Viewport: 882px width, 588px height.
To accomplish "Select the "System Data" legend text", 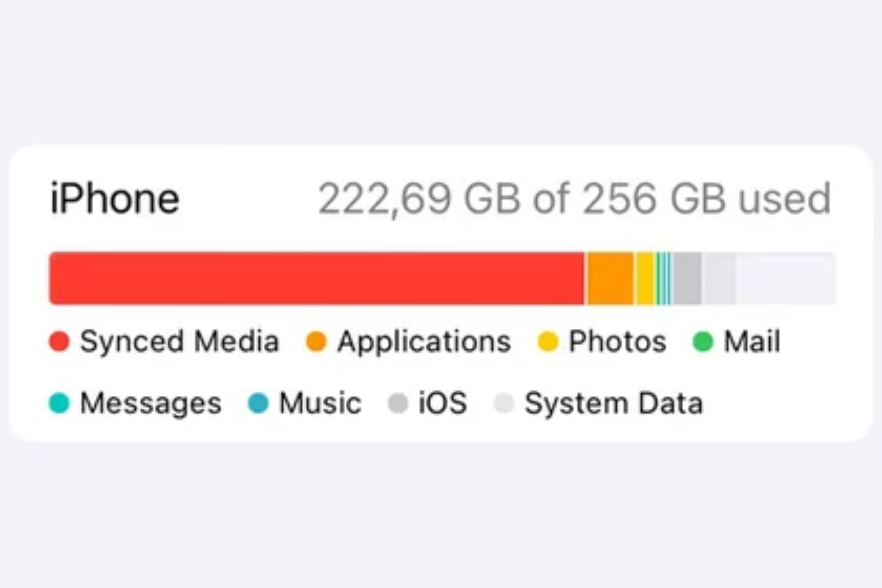I will click(614, 403).
